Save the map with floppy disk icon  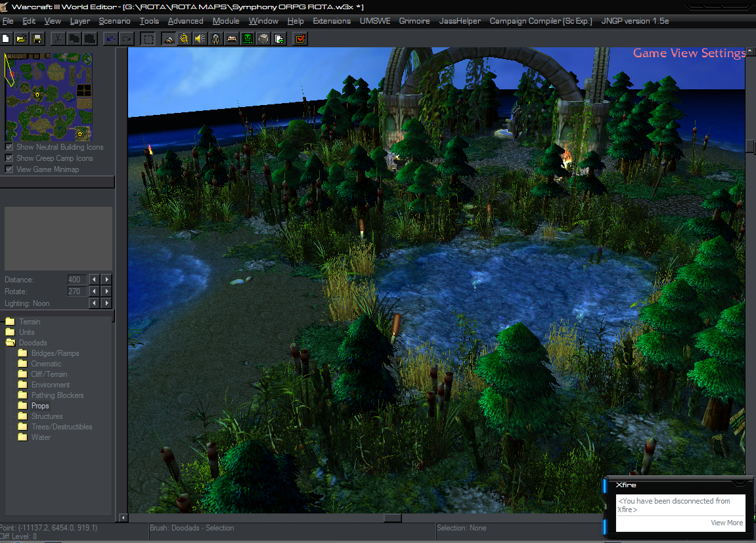pyautogui.click(x=37, y=39)
